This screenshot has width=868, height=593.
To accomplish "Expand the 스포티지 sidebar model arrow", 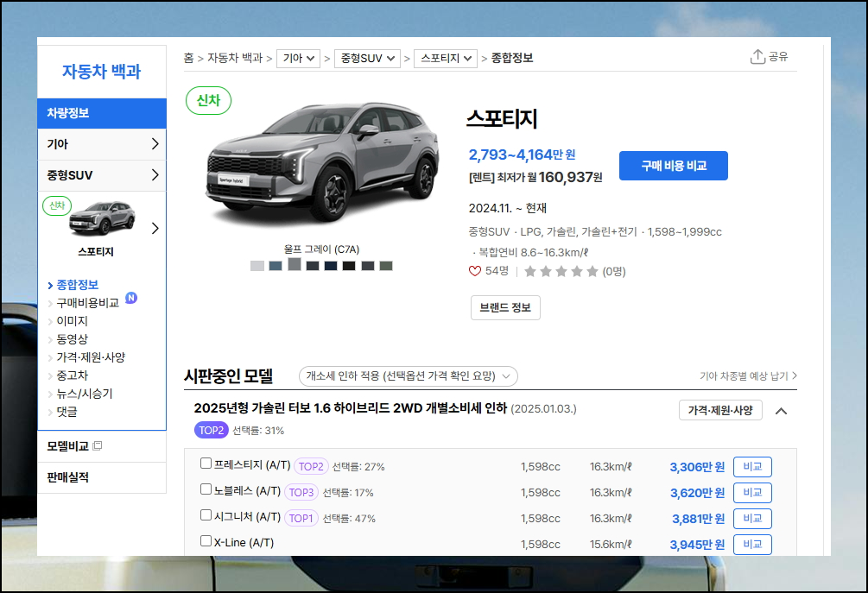I will point(155,229).
